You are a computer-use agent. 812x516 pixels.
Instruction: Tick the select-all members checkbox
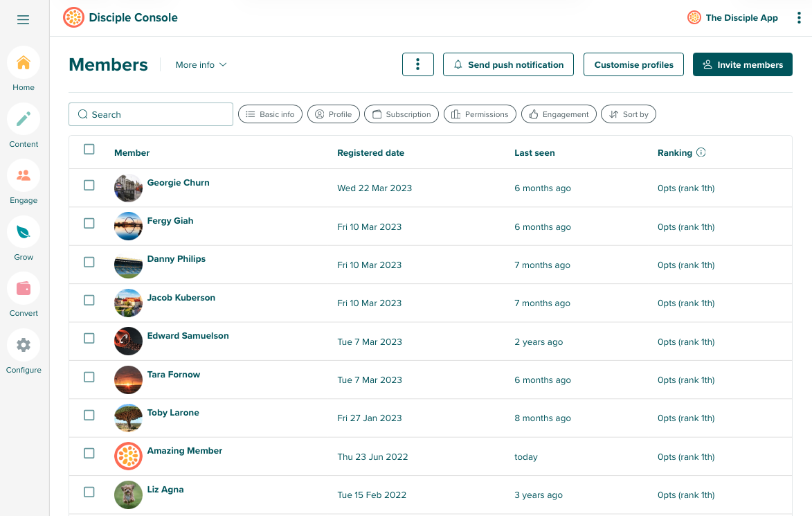click(x=89, y=149)
